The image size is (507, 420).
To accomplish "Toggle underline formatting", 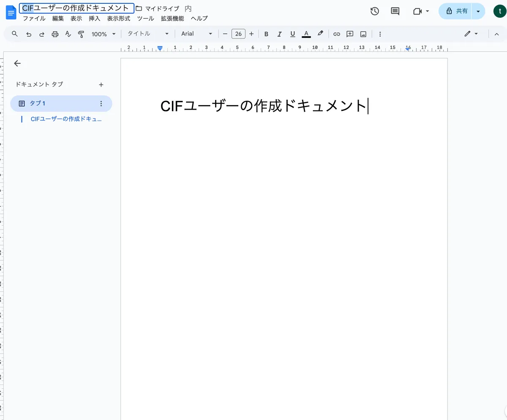I will tap(292, 34).
